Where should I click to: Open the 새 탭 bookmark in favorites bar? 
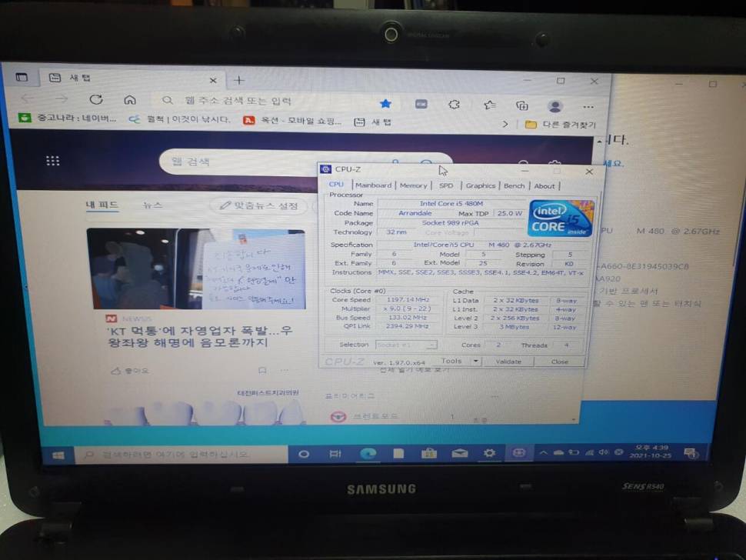(372, 122)
